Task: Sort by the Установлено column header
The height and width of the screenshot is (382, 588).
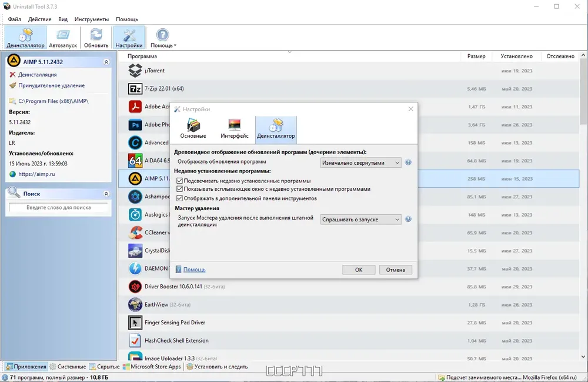Action: [x=516, y=57]
